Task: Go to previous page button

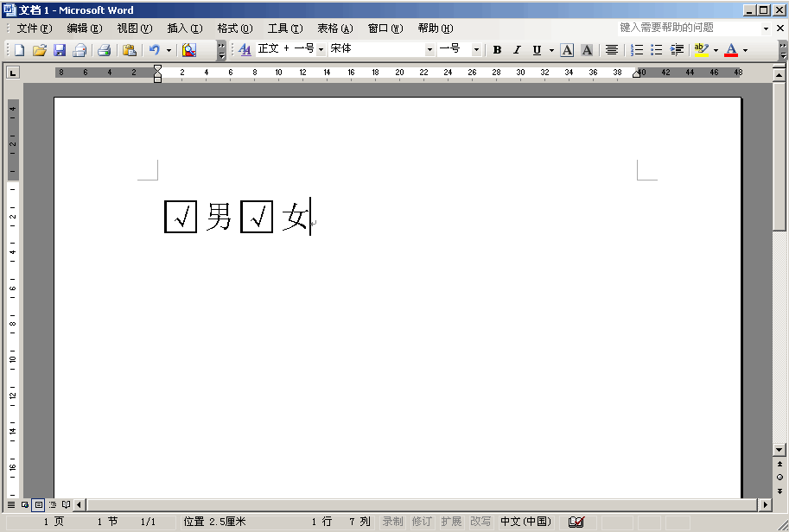Action: click(779, 464)
